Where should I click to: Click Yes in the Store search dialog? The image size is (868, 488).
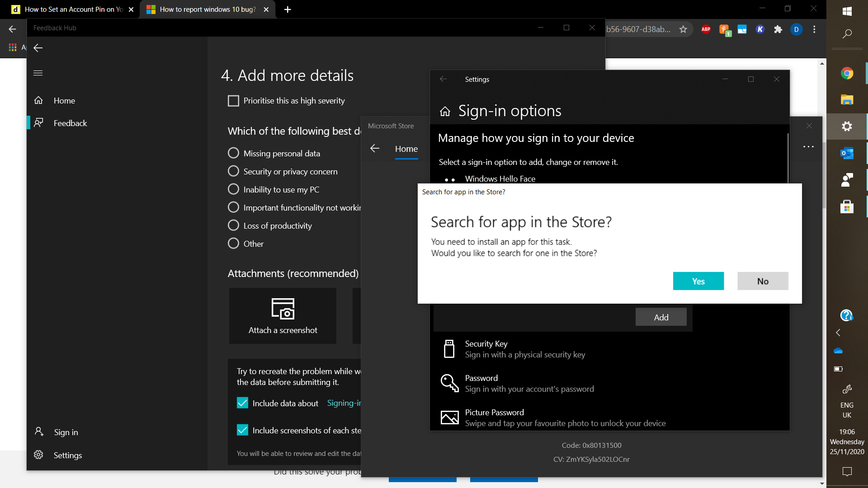(698, 281)
